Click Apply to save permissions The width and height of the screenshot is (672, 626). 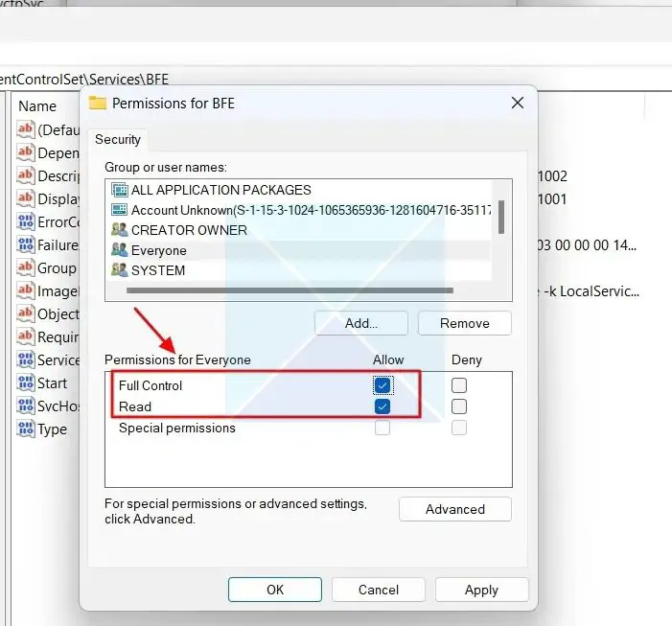[482, 590]
